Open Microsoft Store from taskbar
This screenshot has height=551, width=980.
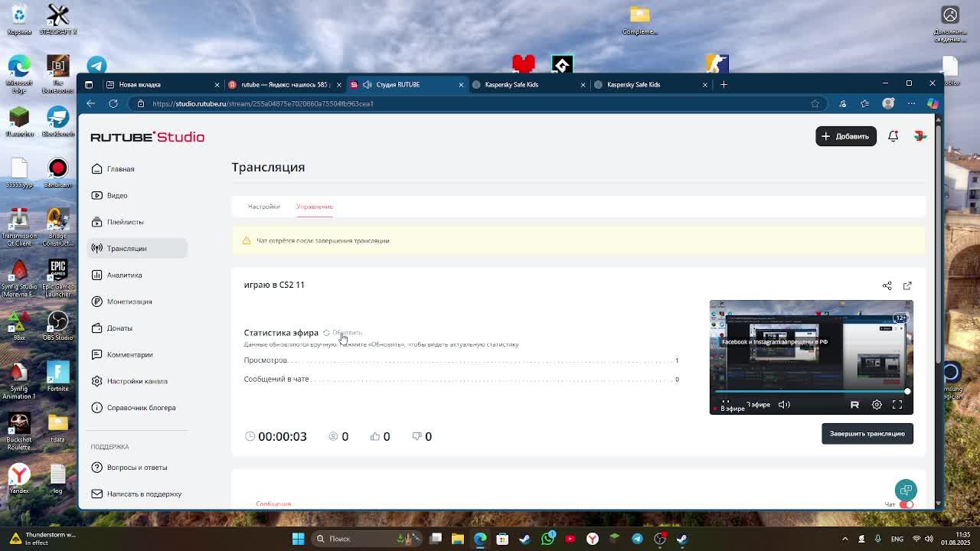pyautogui.click(x=502, y=539)
